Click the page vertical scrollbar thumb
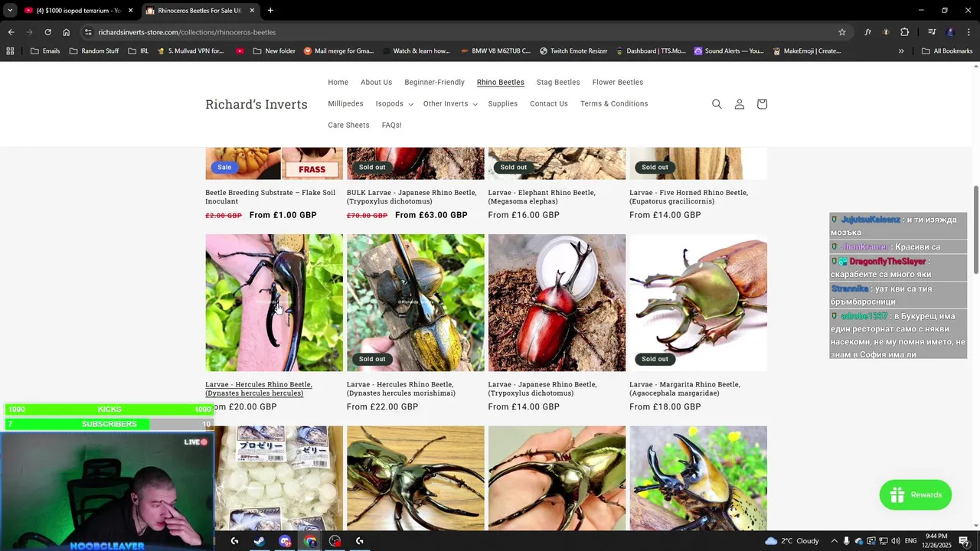980x551 pixels. click(x=975, y=230)
